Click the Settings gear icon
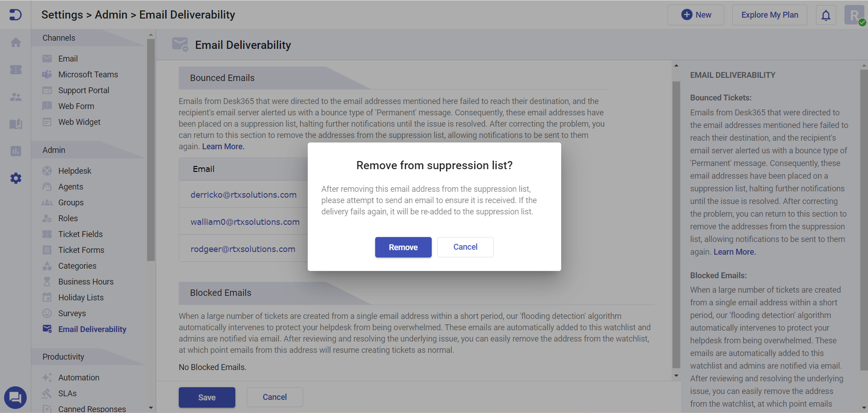The image size is (868, 413). 16,178
